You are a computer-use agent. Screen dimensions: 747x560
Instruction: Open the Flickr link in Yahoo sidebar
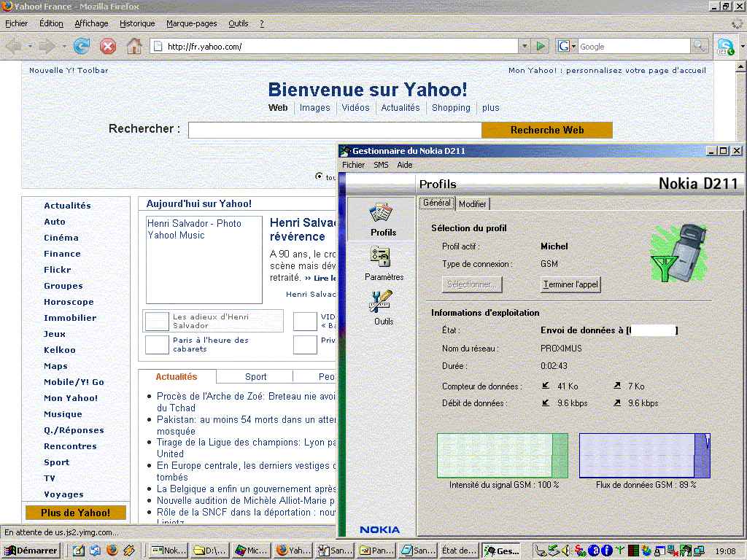point(57,270)
